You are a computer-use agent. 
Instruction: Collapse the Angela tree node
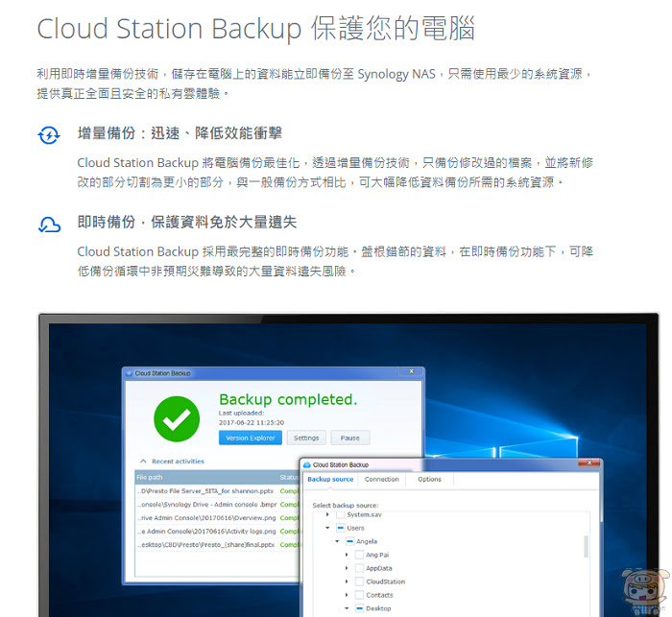point(337,541)
